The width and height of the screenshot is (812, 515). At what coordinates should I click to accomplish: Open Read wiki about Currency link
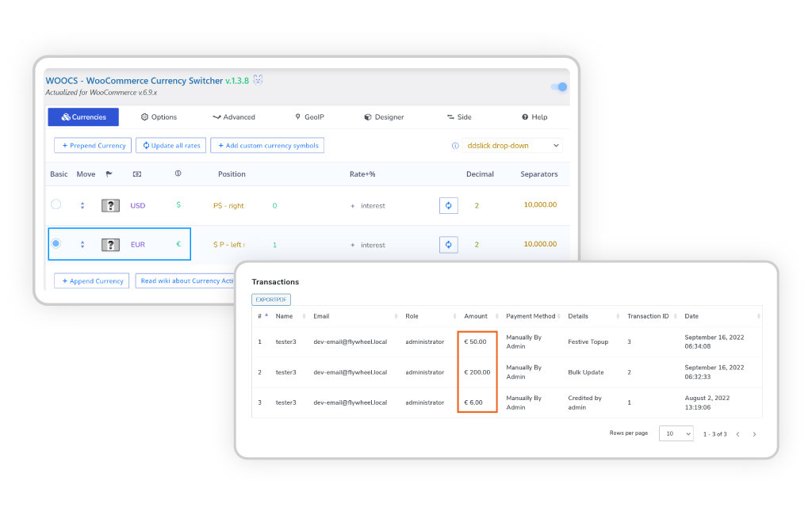click(186, 280)
